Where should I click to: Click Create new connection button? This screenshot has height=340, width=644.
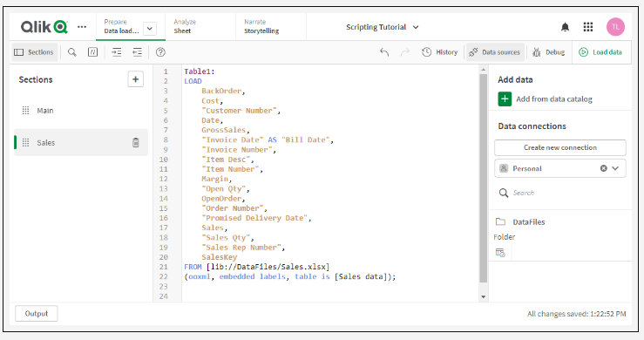point(560,147)
